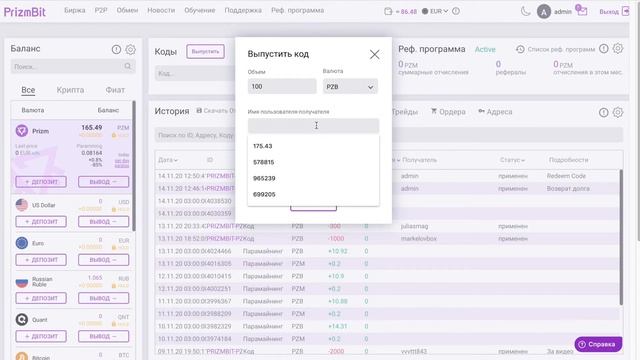The height and width of the screenshot is (360, 640).
Task: Click the PrizmBit logo
Action: click(x=25, y=11)
